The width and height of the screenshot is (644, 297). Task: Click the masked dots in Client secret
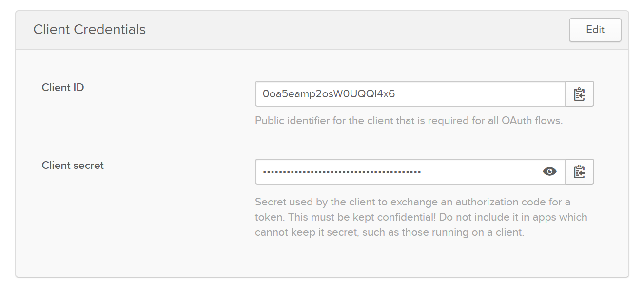coord(341,172)
